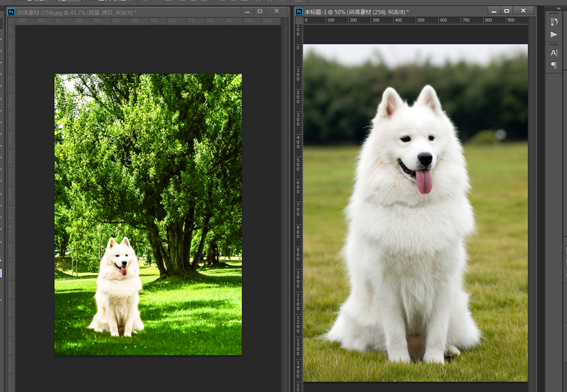Screen dimensions: 567x392
Task: Click ruler origin corner in 未标题-1 window
Action: click(x=299, y=21)
